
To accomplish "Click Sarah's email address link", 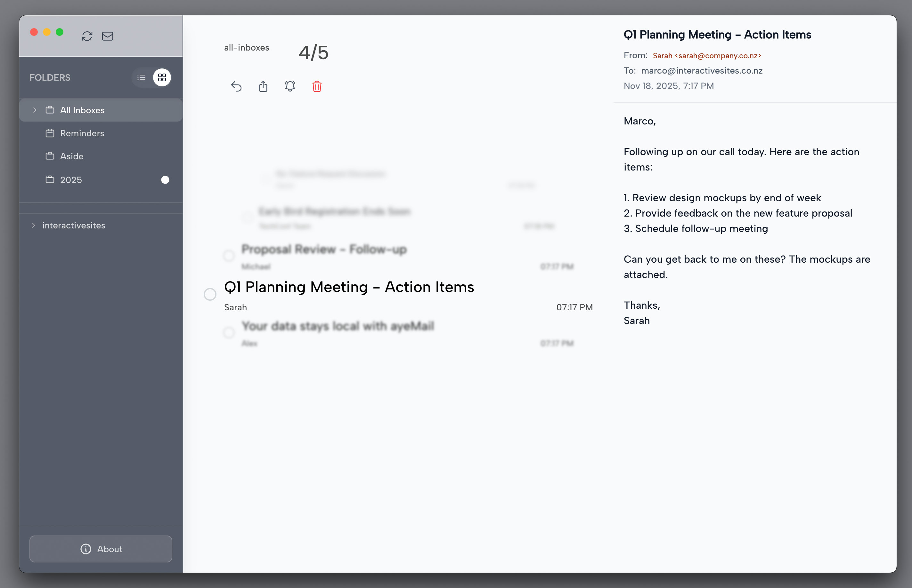I will pos(706,56).
